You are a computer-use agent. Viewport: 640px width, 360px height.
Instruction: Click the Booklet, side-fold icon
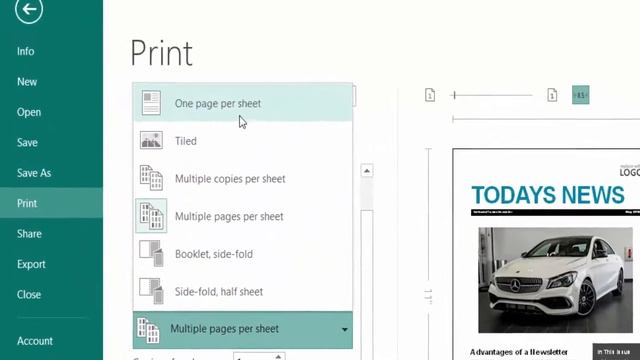[x=151, y=253]
